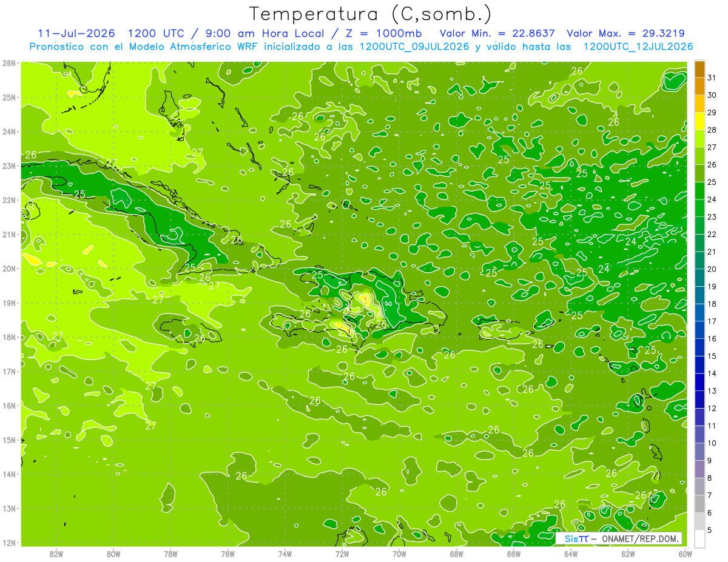Click the legend value "15"
This screenshot has width=728, height=562.
712,356
